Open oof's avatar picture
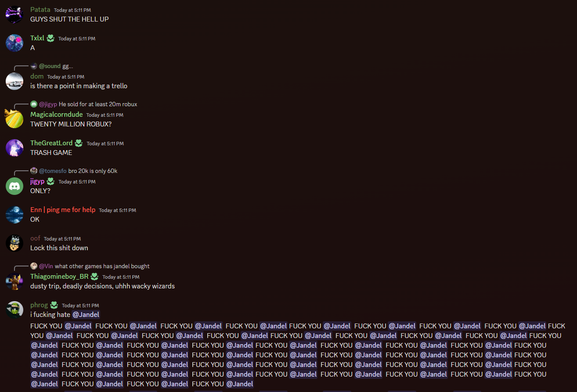577x392 pixels. 14,243
